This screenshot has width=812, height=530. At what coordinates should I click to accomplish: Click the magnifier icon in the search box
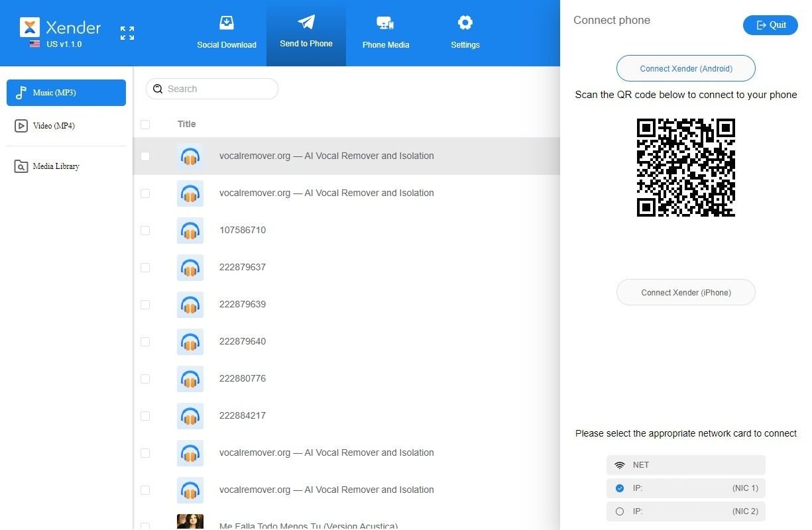coord(158,89)
